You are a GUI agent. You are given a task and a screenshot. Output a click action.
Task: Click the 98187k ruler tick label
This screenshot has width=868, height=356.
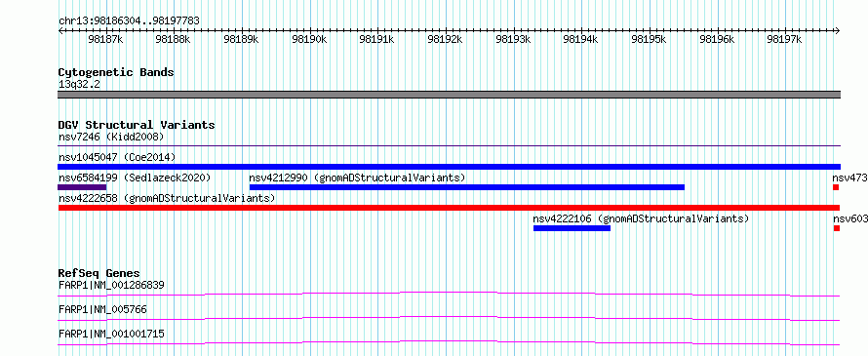(x=105, y=39)
